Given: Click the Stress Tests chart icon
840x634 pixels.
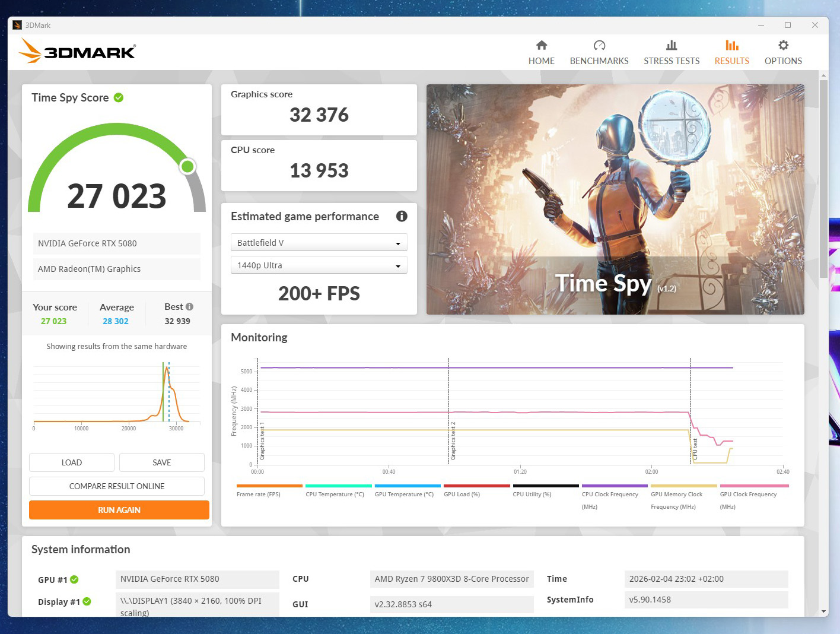Looking at the screenshot, I should click(671, 46).
